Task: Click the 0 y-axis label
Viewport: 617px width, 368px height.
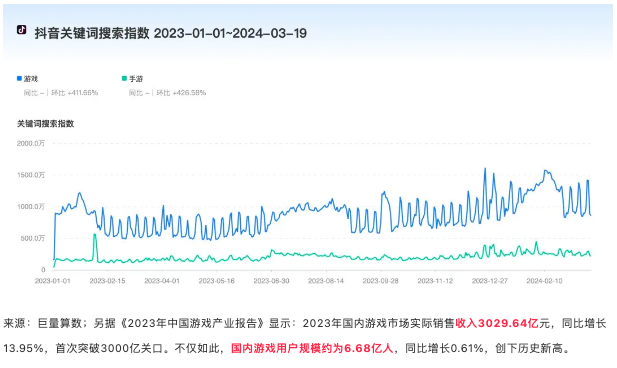Action: click(43, 270)
